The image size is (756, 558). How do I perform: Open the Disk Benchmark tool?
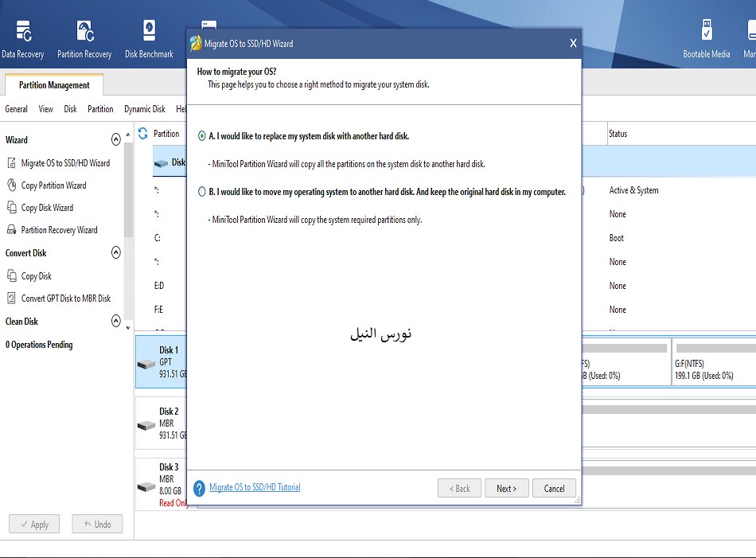[x=149, y=32]
